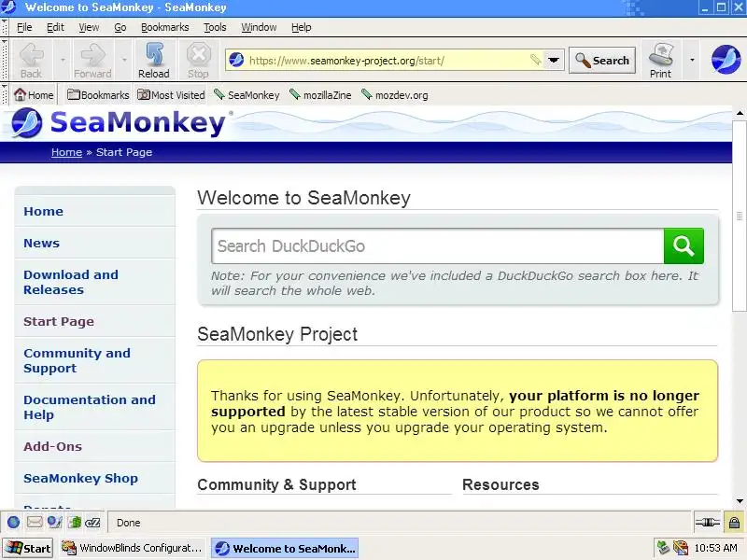Screen dimensions: 747x560
Task: Click the security padlock icon in status bar
Action: (x=734, y=523)
